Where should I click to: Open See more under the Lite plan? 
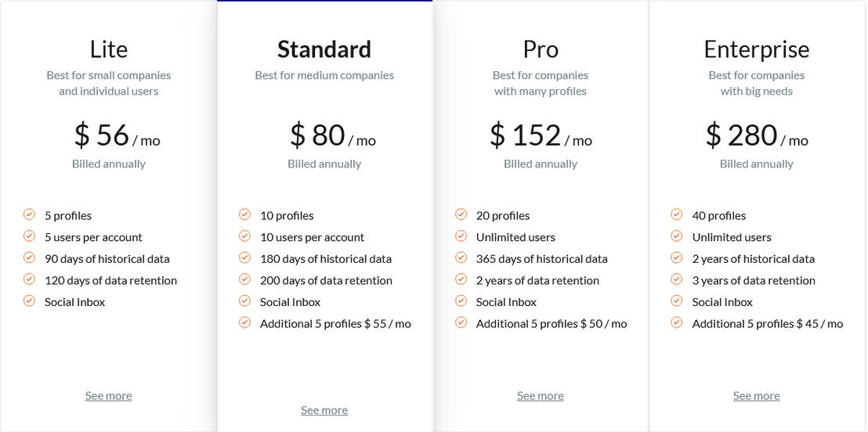[x=108, y=395]
